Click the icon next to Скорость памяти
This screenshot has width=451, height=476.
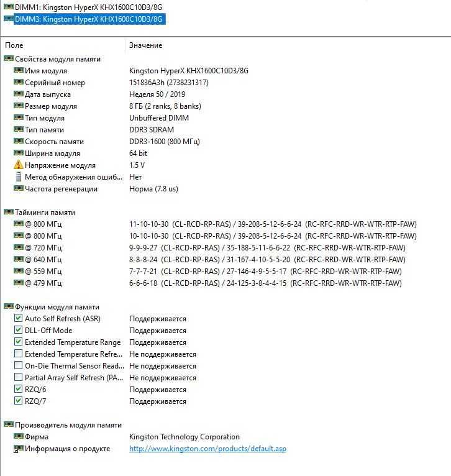coord(19,141)
